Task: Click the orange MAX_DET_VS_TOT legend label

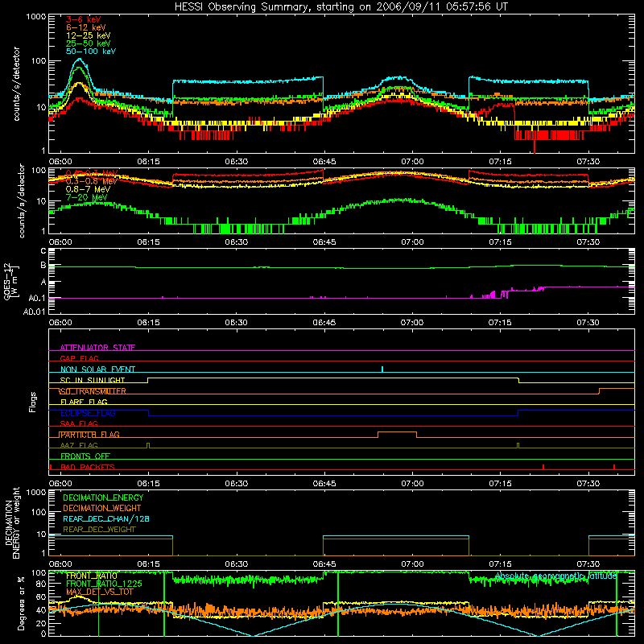Action: (100, 592)
